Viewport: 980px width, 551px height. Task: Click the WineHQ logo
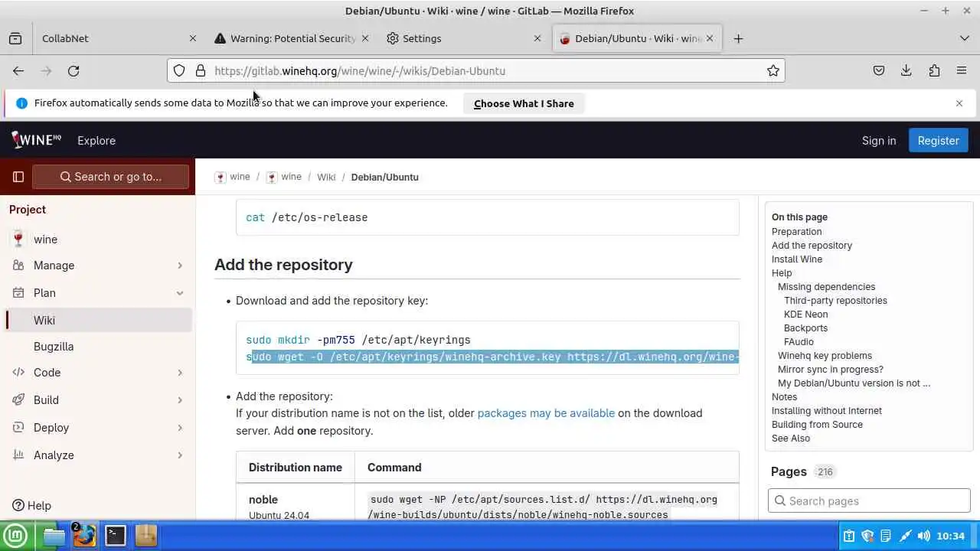36,140
